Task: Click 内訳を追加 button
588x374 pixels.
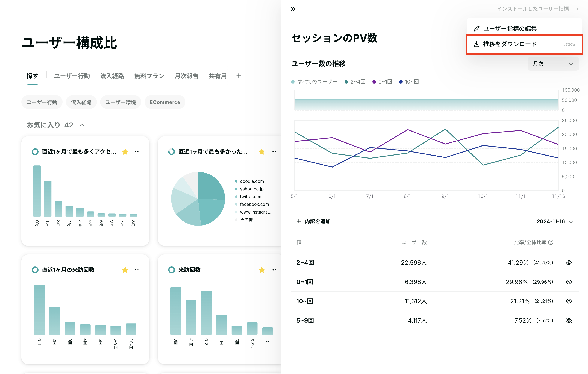Action: coord(313,221)
